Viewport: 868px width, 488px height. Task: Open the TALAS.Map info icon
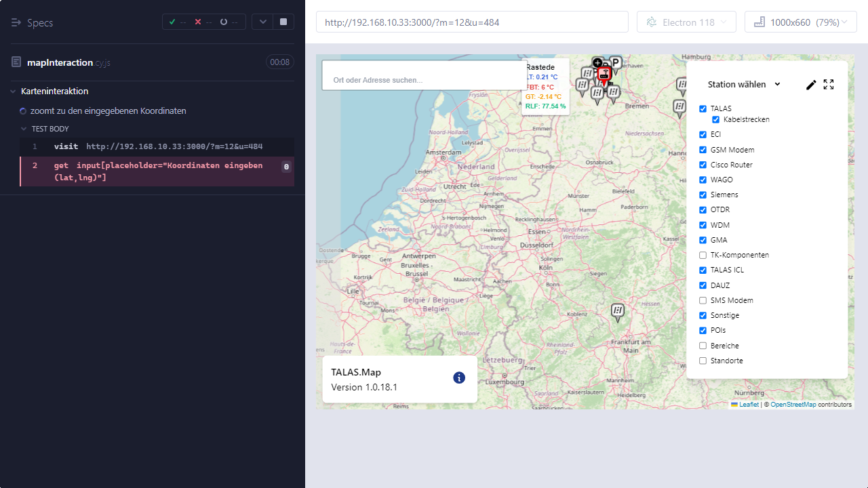pyautogui.click(x=459, y=378)
